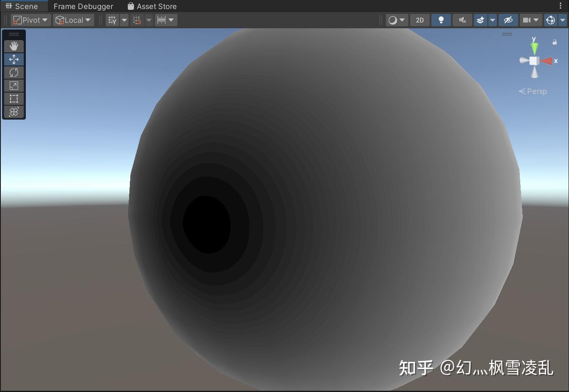Open grid visibility options arrow

pyautogui.click(x=124, y=20)
